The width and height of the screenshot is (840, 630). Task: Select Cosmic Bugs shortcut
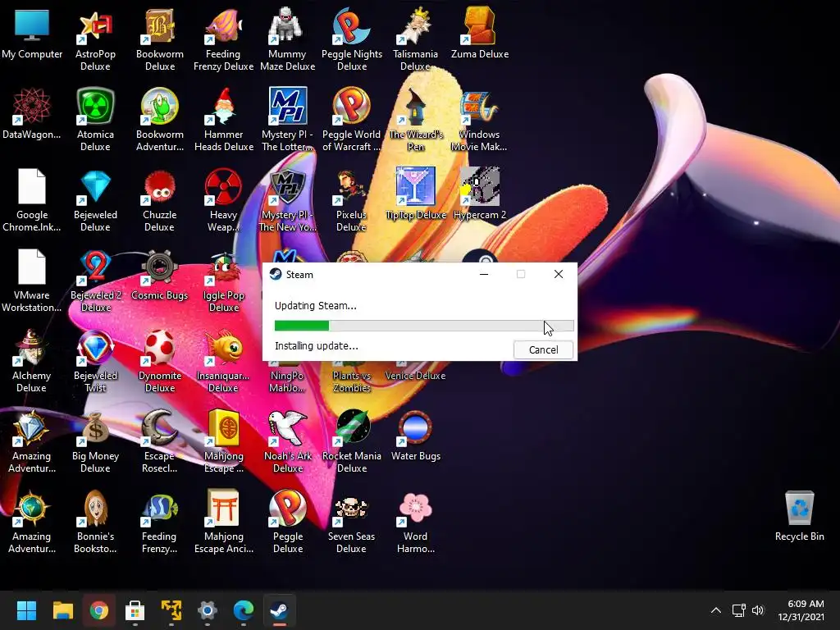160,276
